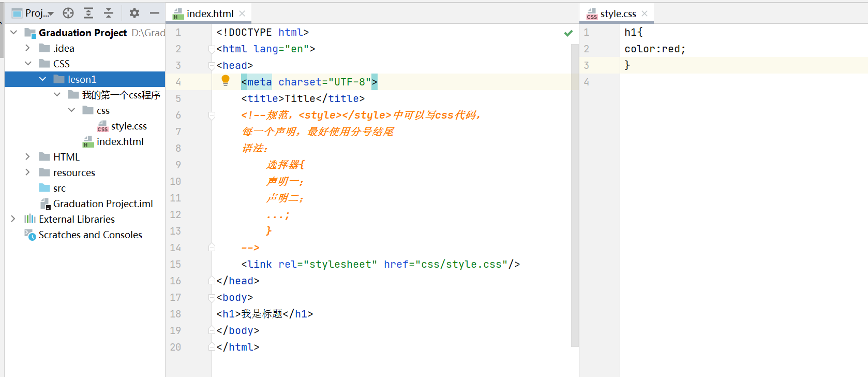Click the HTML icon on index.html tab
The image size is (868, 377).
(178, 14)
